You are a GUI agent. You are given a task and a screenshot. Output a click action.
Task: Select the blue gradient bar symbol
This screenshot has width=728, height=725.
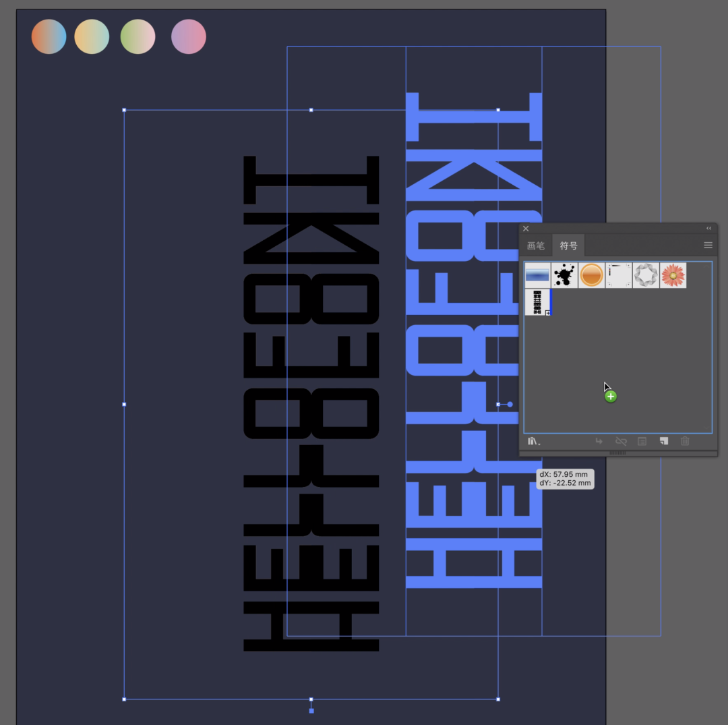537,275
